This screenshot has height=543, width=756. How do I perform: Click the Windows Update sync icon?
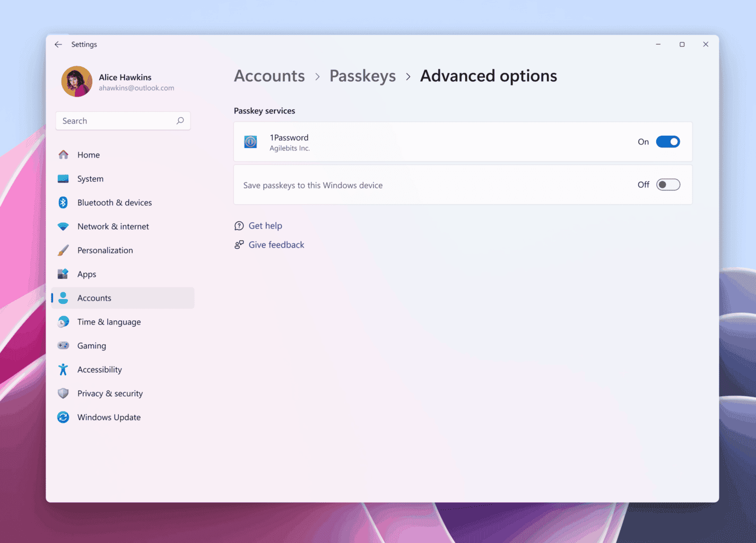tap(63, 417)
